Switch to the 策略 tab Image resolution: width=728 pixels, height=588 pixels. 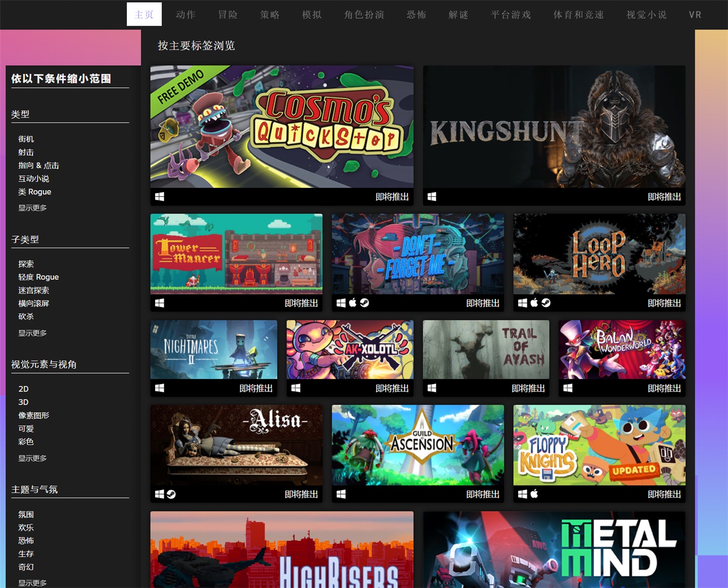270,14
